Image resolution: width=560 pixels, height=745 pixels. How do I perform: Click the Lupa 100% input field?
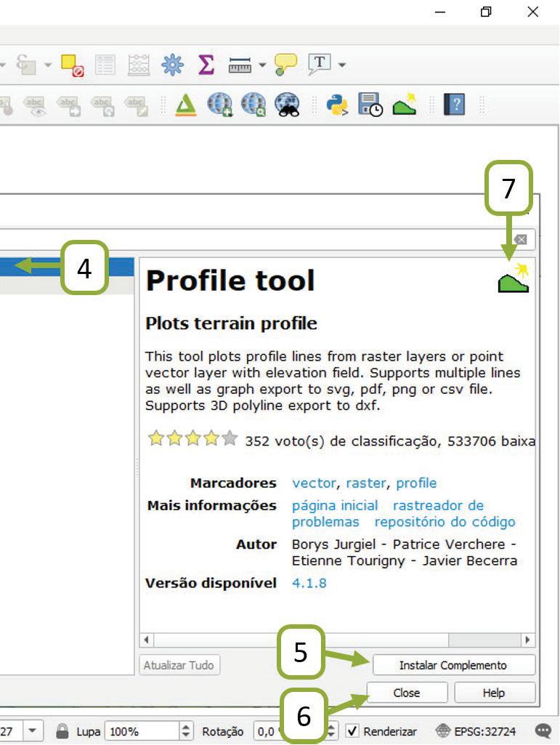coord(142,730)
